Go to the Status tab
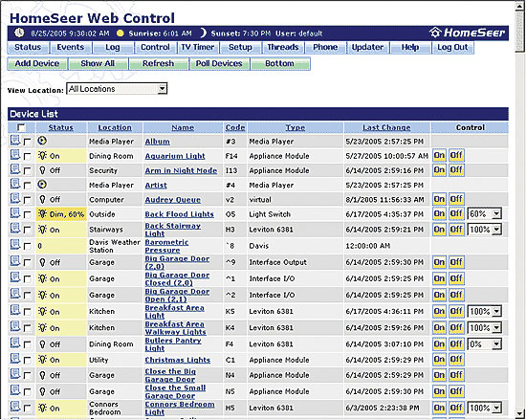The height and width of the screenshot is (420, 526). click(x=28, y=47)
